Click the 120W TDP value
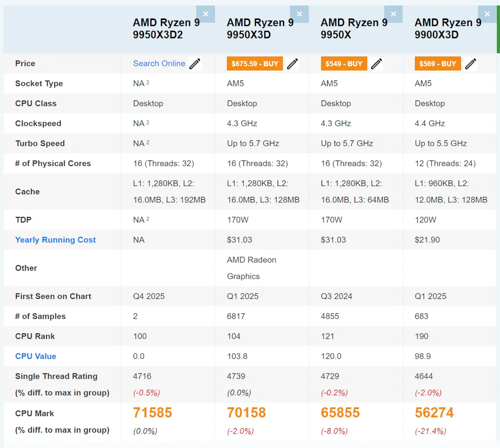Viewport: 500px width, 448px height. tap(425, 220)
